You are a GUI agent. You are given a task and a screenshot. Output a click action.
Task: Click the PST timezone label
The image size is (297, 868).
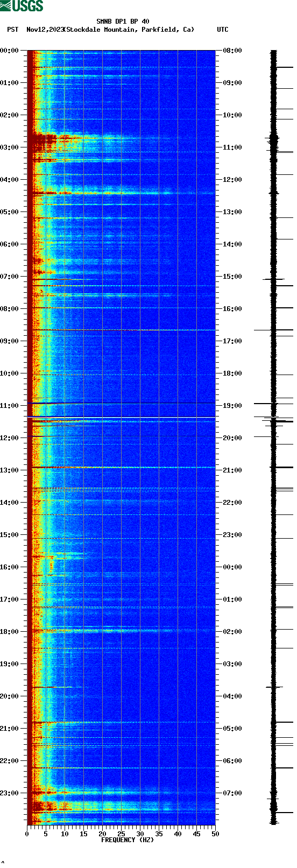[13, 30]
